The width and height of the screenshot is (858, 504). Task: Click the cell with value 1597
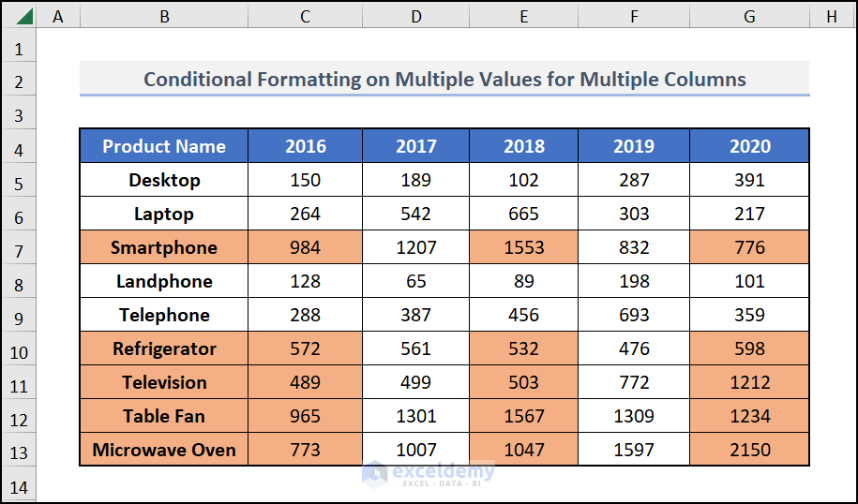(634, 450)
